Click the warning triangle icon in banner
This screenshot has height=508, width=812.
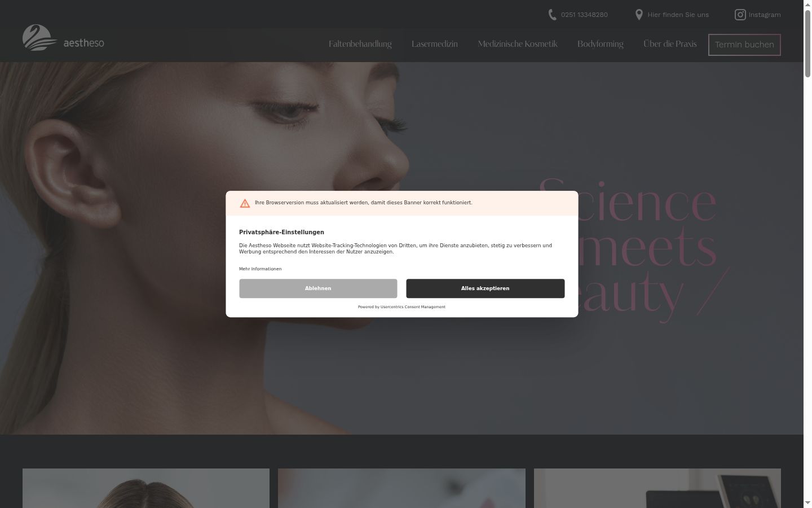click(245, 203)
